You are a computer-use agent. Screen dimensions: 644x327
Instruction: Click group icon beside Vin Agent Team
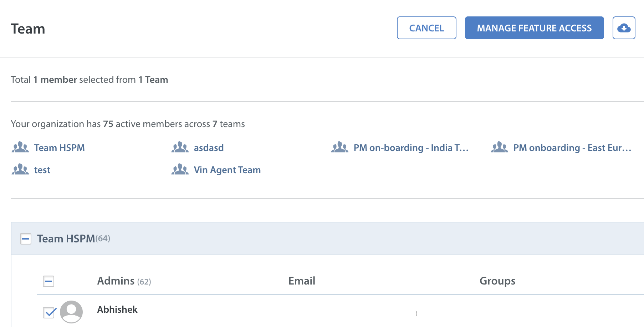tap(180, 170)
